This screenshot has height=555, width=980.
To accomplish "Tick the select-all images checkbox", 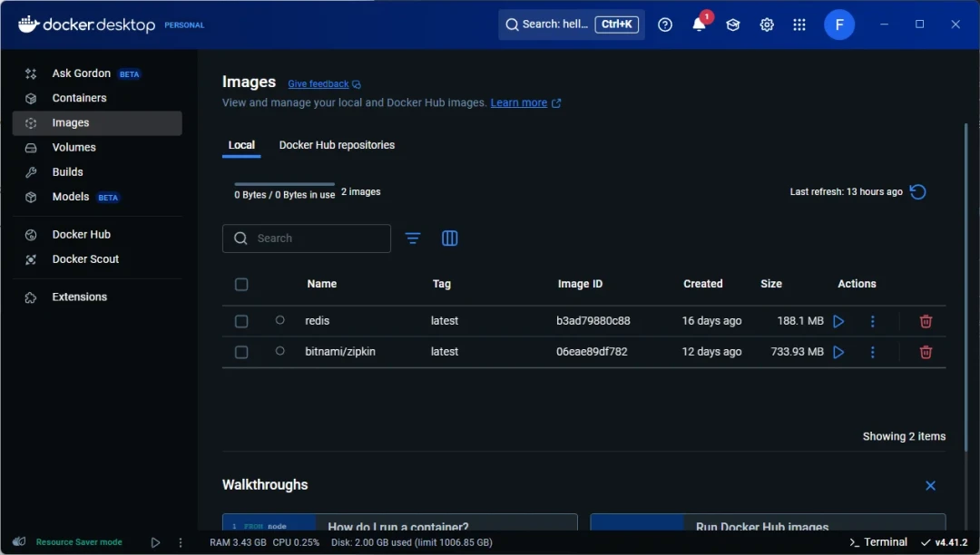I will [x=241, y=285].
